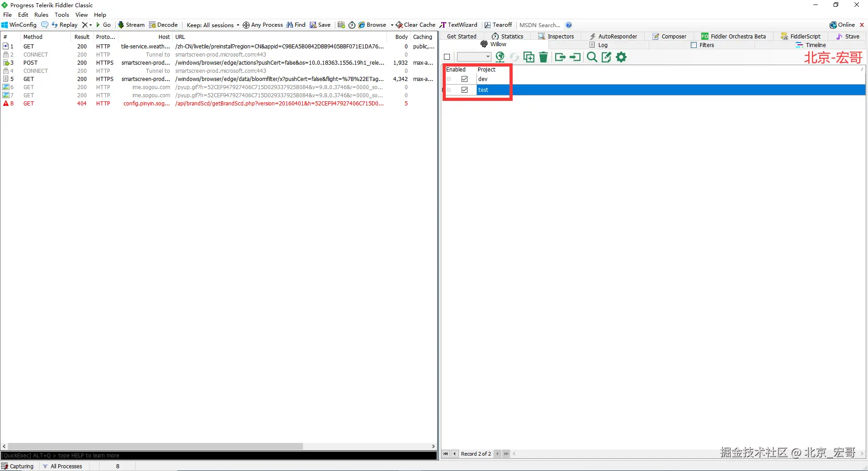
Task: Click the Online status indicator
Action: pos(842,25)
